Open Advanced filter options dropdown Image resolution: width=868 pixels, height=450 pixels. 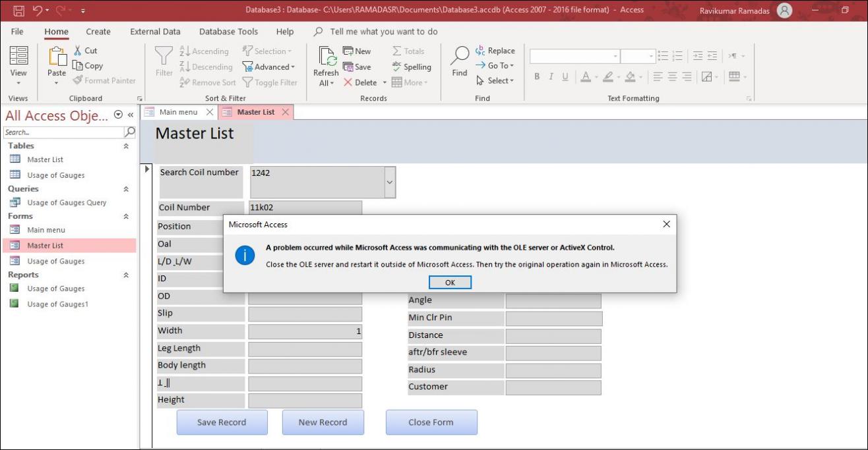(x=268, y=67)
